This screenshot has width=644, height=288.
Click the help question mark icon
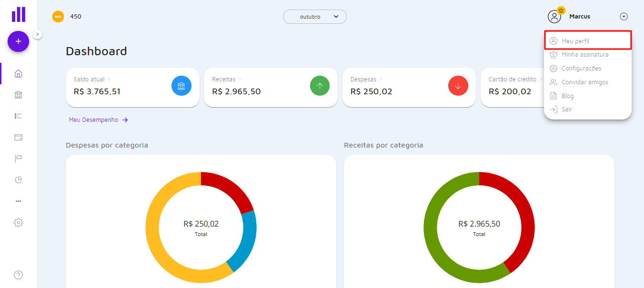(18, 275)
